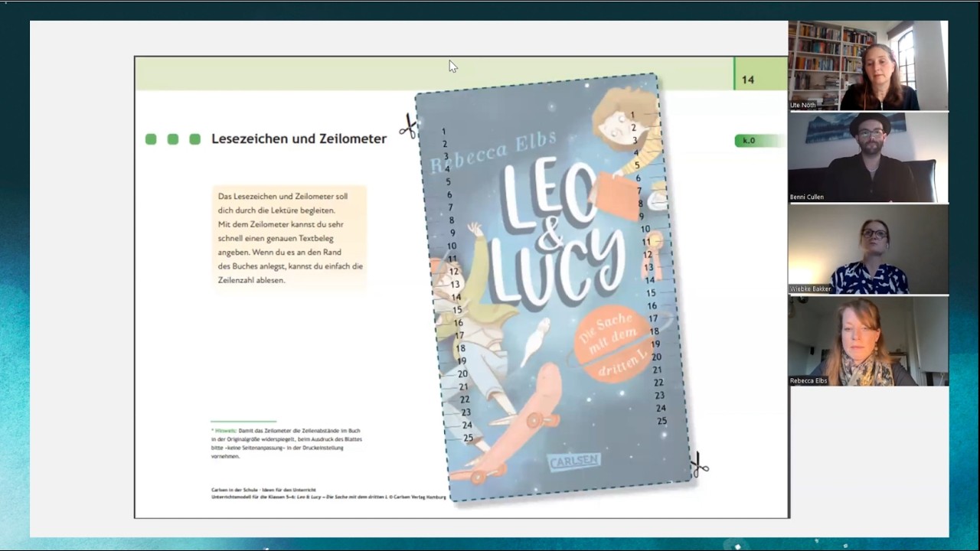This screenshot has height=551, width=980.
Task: Click the Leo & Lucy book cover image
Action: 555,288
